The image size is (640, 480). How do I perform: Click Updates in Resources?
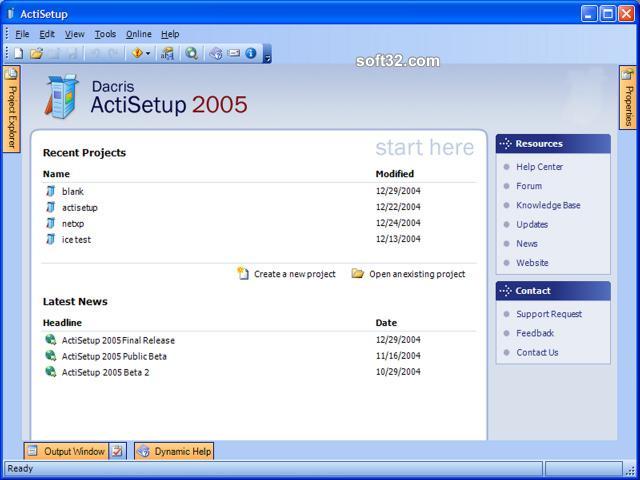click(532, 224)
